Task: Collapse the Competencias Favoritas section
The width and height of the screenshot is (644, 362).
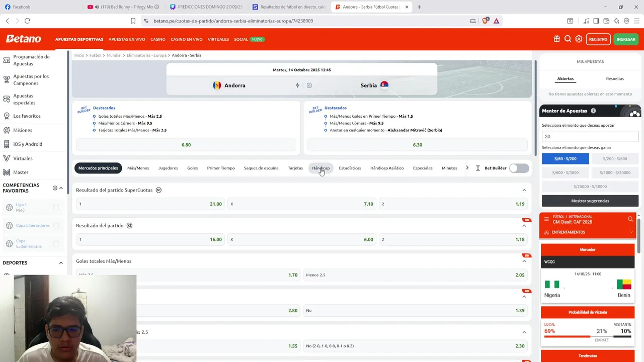Action: [61, 188]
